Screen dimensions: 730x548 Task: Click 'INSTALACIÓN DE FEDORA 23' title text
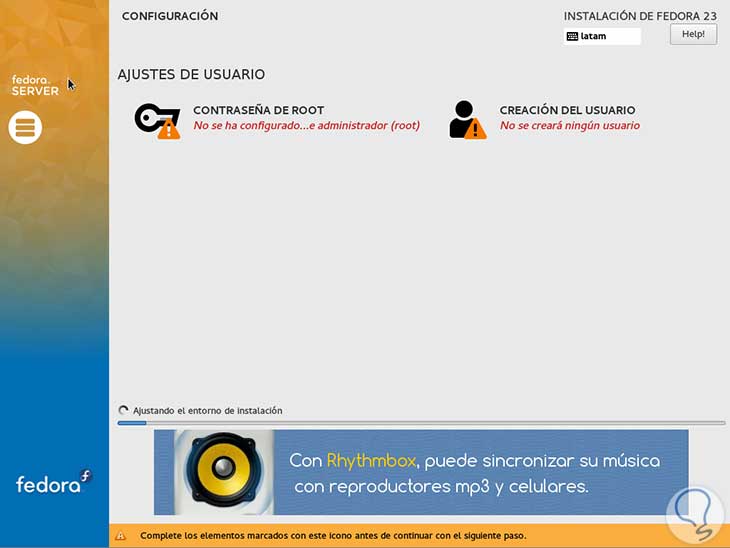640,16
